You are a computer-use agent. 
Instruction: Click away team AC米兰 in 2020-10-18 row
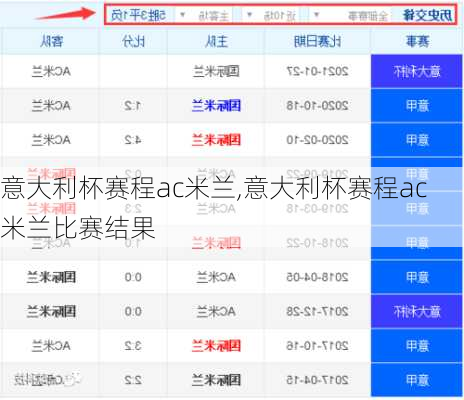(x=51, y=106)
